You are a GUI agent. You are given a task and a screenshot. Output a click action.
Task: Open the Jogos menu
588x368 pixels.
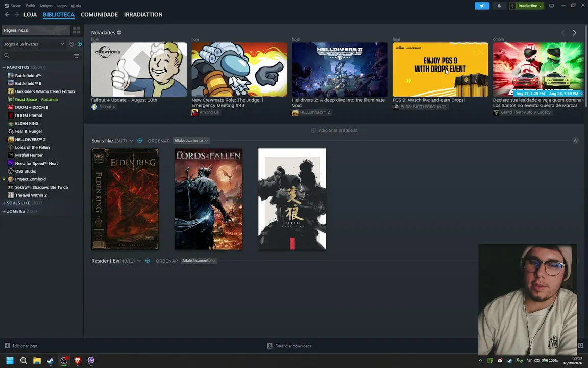point(61,6)
